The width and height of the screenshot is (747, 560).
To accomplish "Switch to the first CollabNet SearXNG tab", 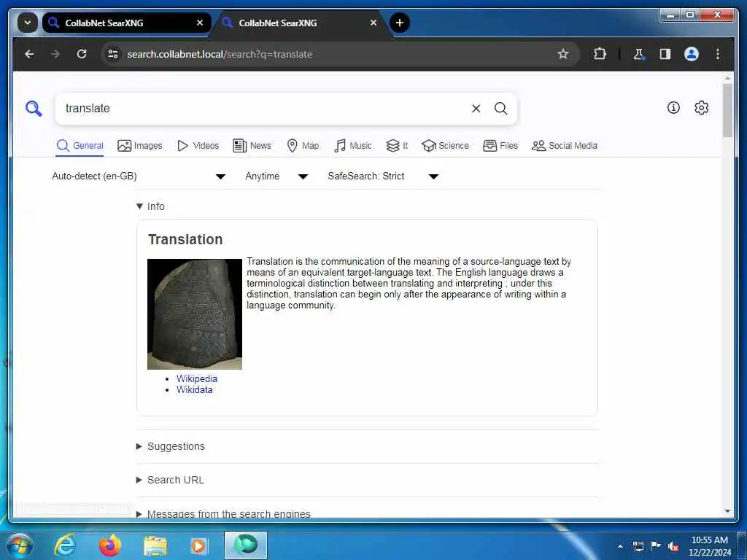I will click(126, 23).
